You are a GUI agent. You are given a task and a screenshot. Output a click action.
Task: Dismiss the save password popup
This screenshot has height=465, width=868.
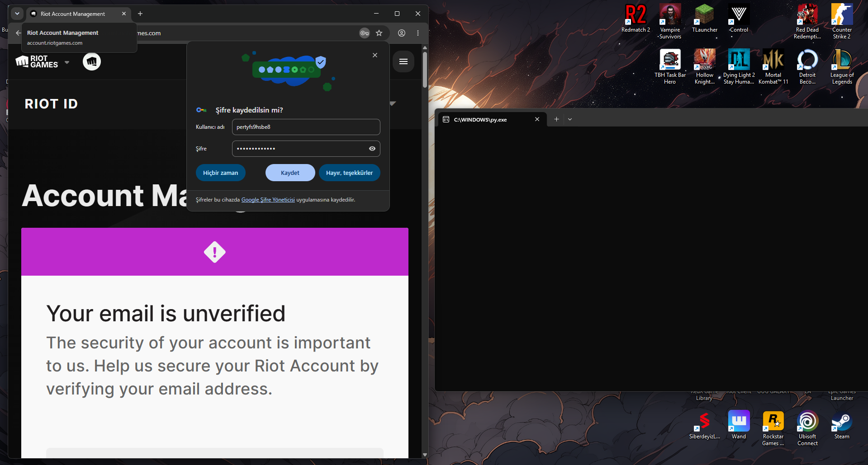[375, 55]
